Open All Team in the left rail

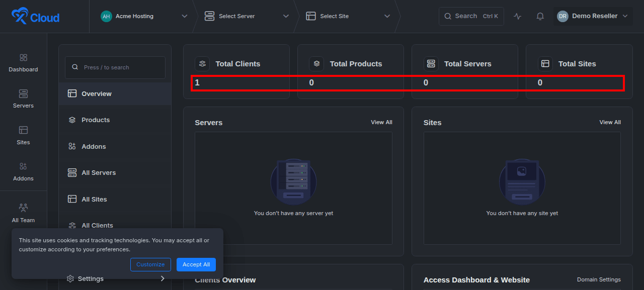23,214
